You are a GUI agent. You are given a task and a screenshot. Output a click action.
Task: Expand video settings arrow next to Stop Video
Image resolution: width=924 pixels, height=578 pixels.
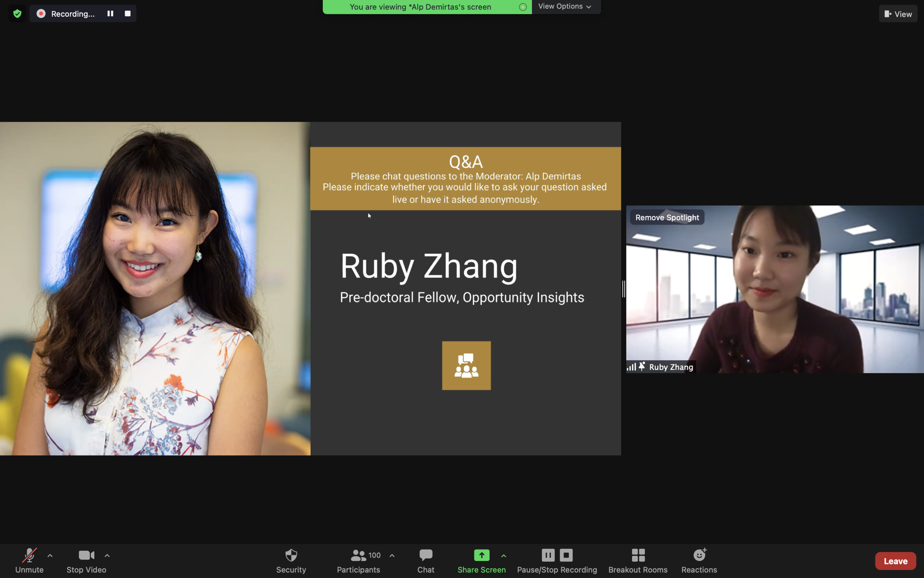click(107, 556)
